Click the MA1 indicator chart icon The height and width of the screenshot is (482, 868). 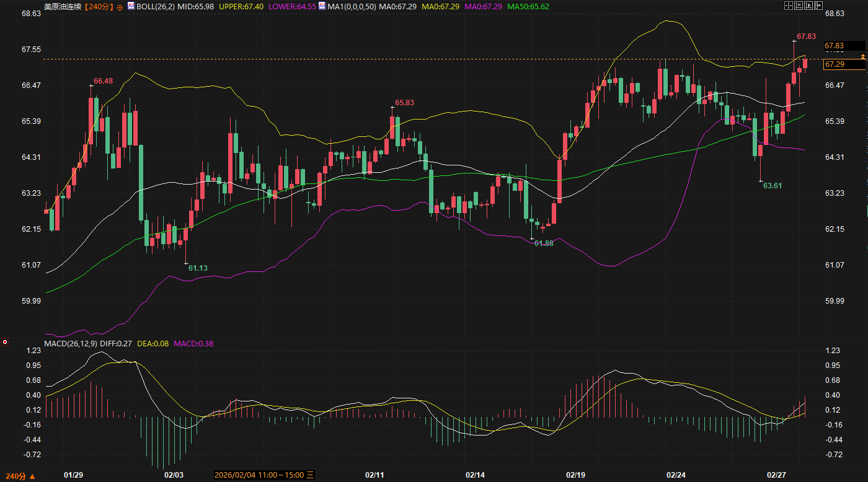tap(324, 7)
